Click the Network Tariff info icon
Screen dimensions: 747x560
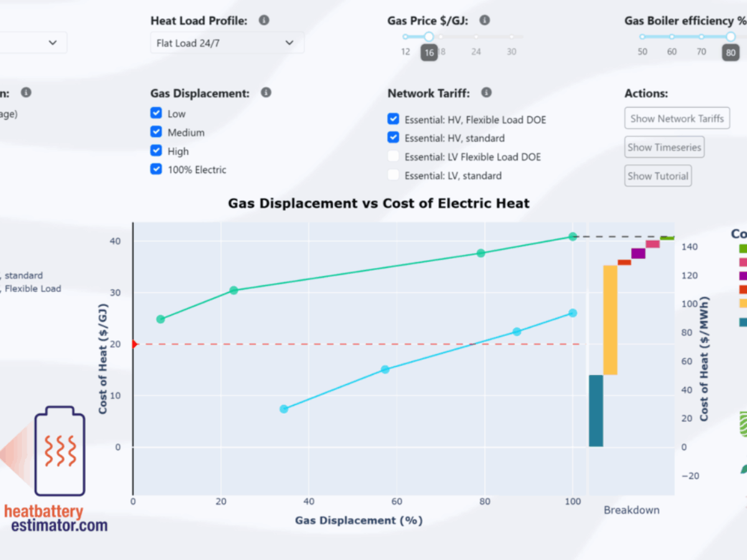pyautogui.click(x=486, y=93)
